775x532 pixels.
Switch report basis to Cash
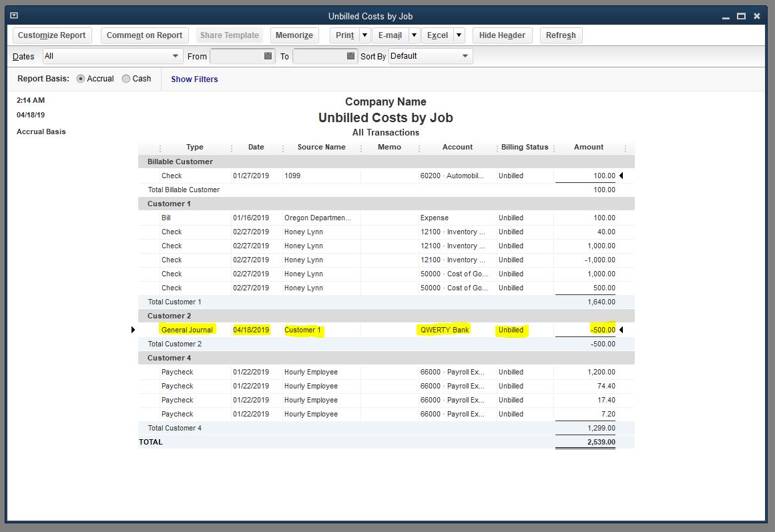point(125,79)
